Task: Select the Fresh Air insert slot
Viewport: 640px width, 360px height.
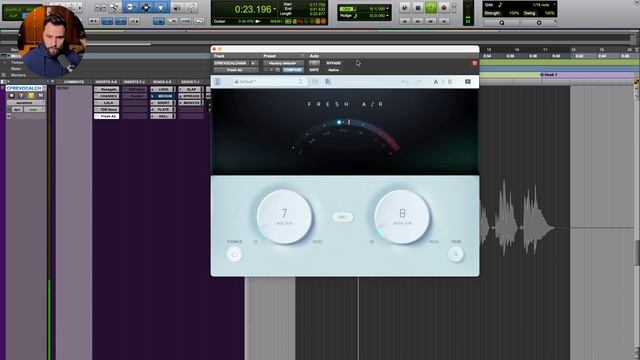Action: click(107, 116)
